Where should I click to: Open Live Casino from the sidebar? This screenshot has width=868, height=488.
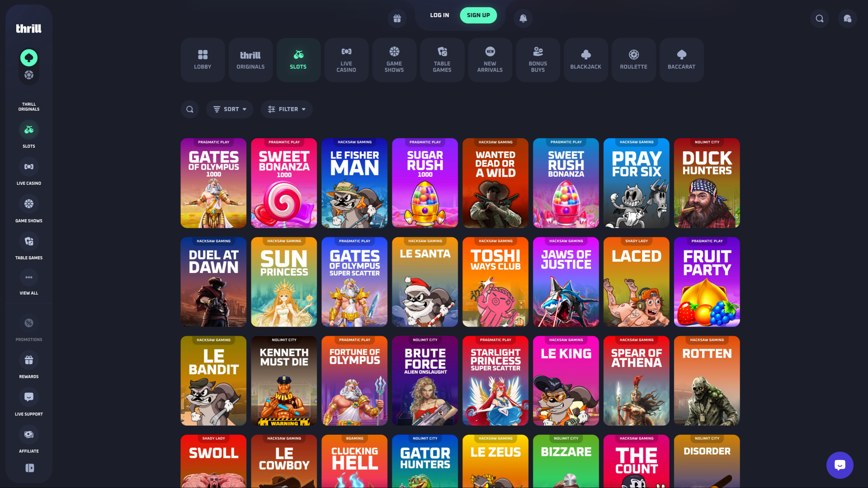pyautogui.click(x=28, y=167)
